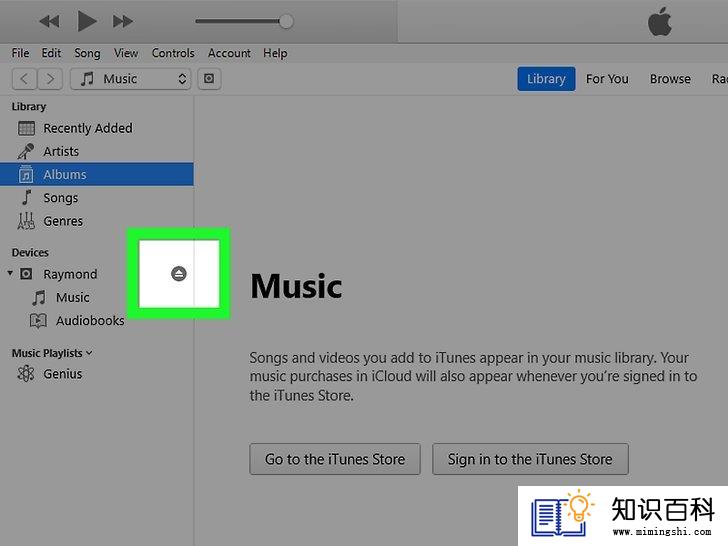
Task: Click the Recently Added calendar icon
Action: 26,128
